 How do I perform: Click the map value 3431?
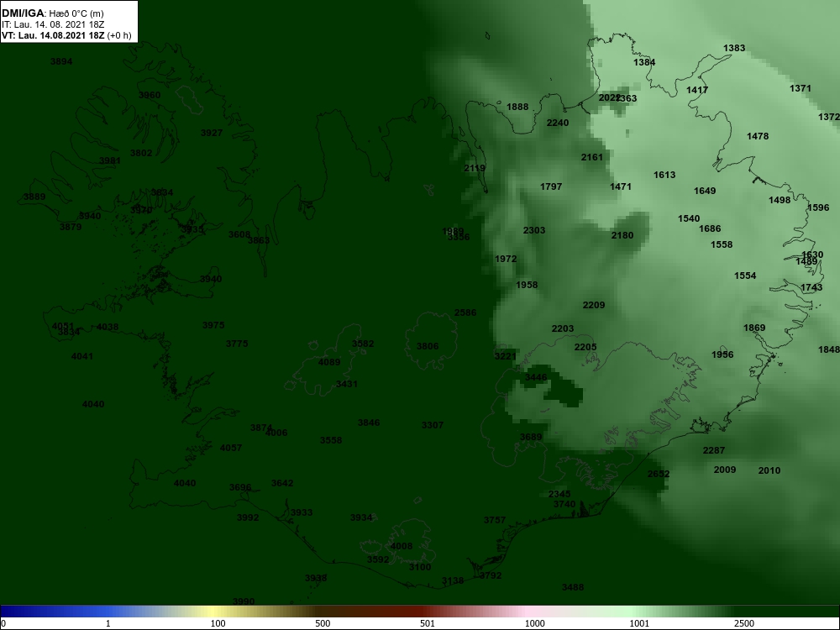click(x=347, y=384)
